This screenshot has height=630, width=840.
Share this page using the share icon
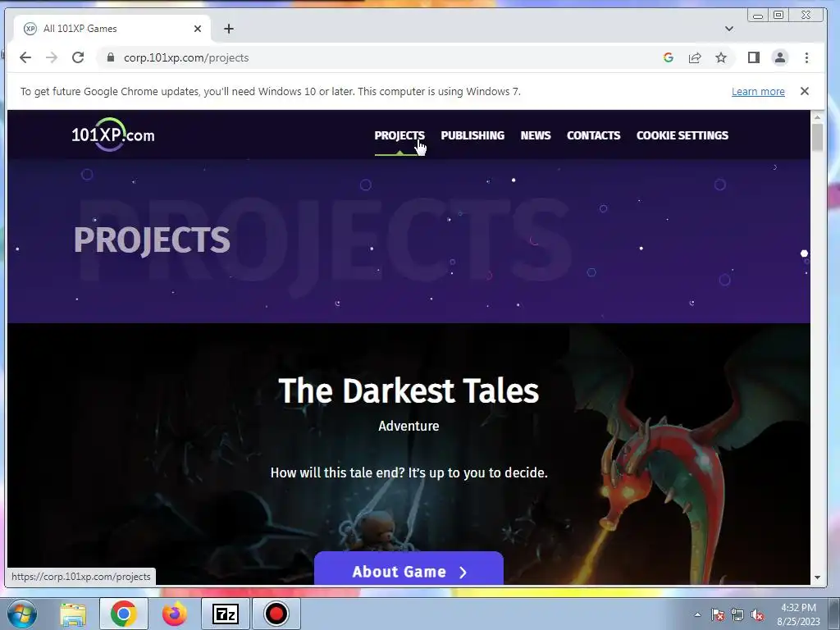click(695, 58)
